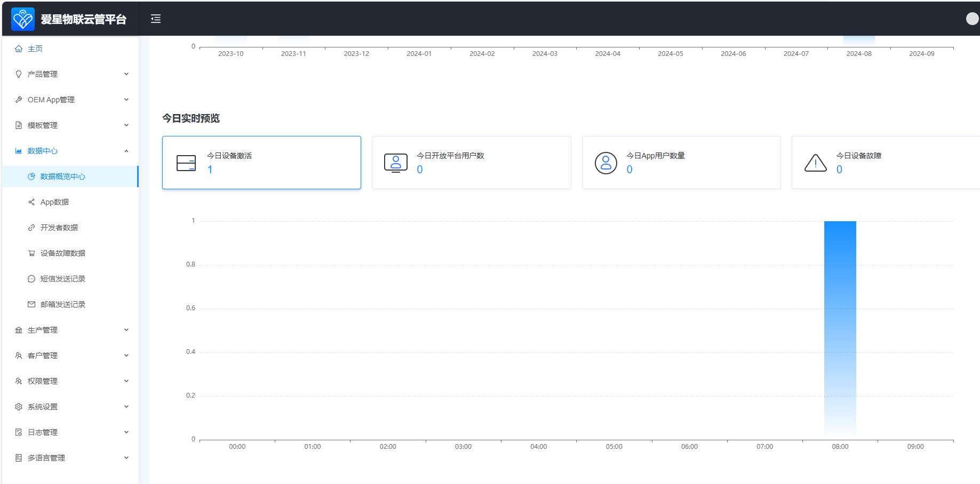The height and width of the screenshot is (484, 980).
Task: Click the home icon beside 主页
Action: 19,49
